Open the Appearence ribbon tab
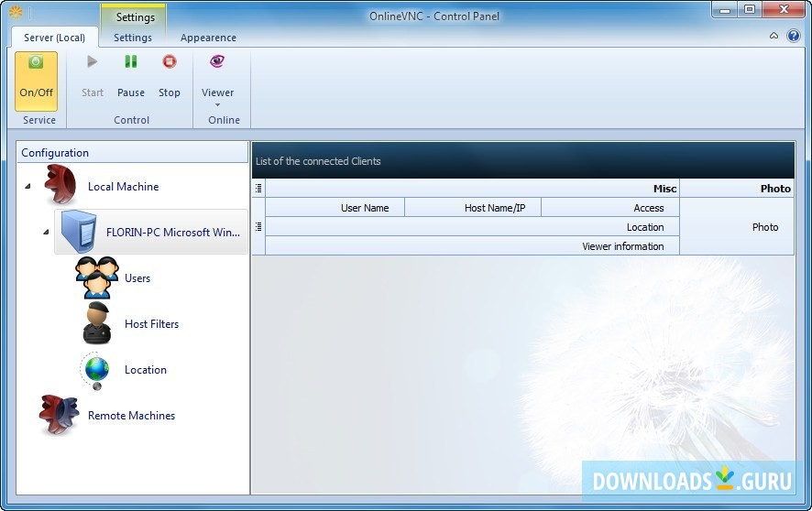This screenshot has height=511, width=812. (208, 38)
